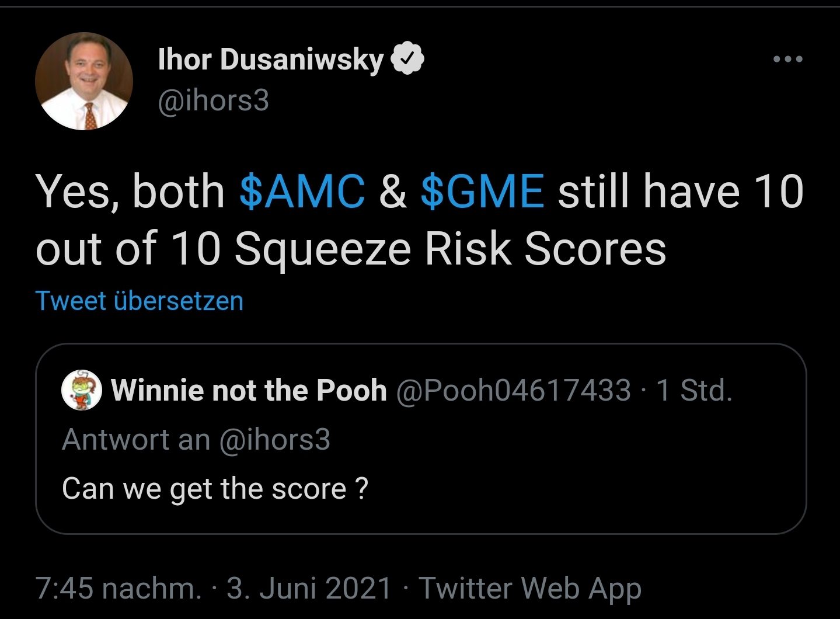Click the 1 Std. timestamp in quoted tweet
Screen dimensions: 840x619
[x=694, y=390]
